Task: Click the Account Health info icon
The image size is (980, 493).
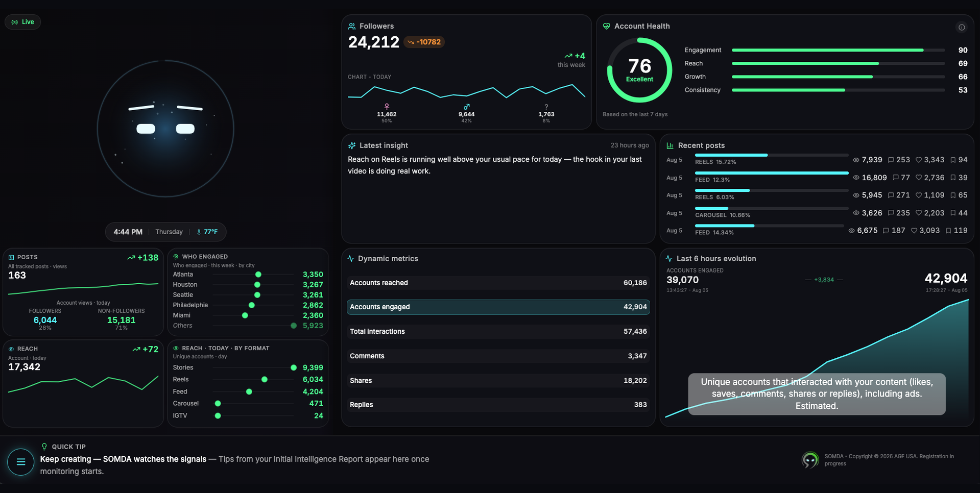Action: pos(962,28)
